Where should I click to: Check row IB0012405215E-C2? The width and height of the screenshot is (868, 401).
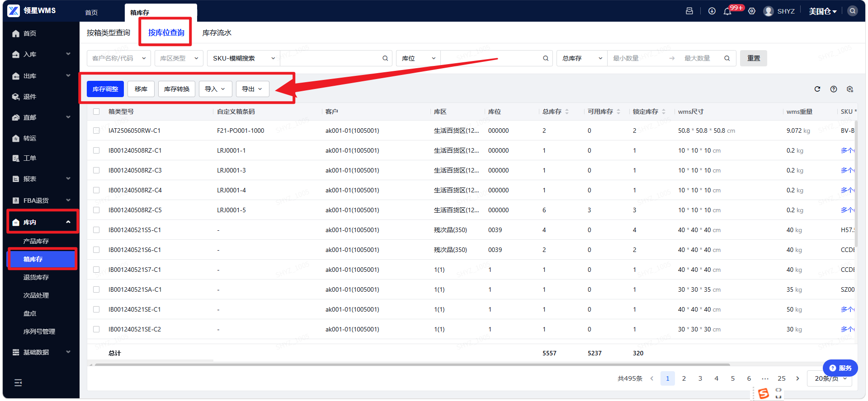click(x=96, y=329)
